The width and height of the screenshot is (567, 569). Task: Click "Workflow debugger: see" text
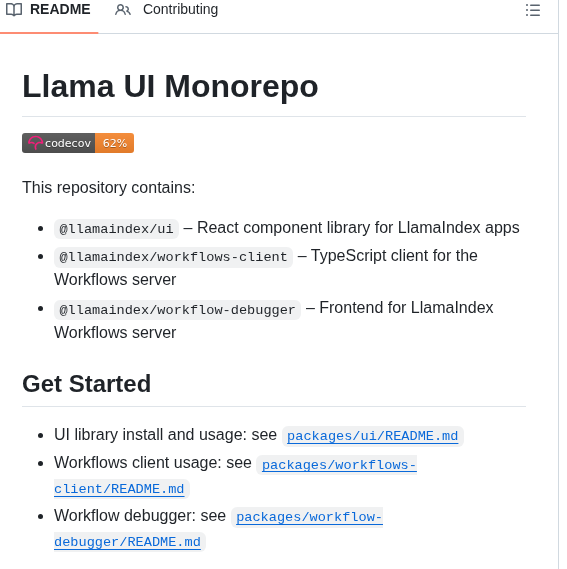[x=140, y=516]
